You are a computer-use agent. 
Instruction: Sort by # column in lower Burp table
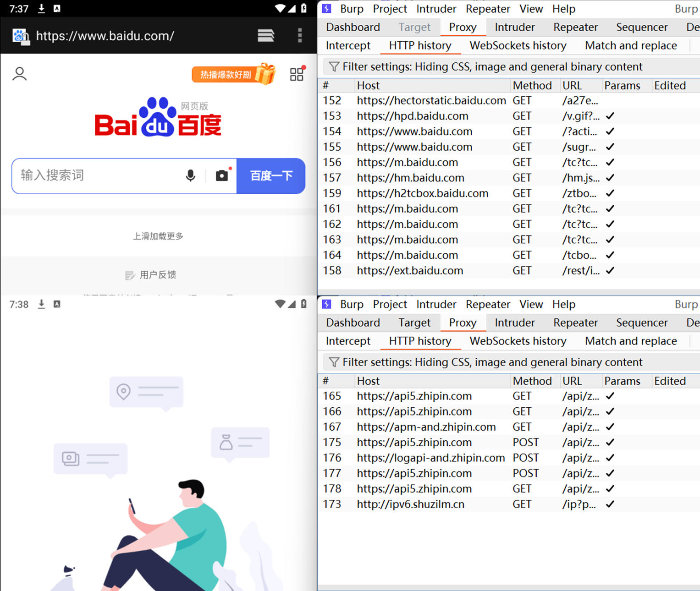[337, 381]
